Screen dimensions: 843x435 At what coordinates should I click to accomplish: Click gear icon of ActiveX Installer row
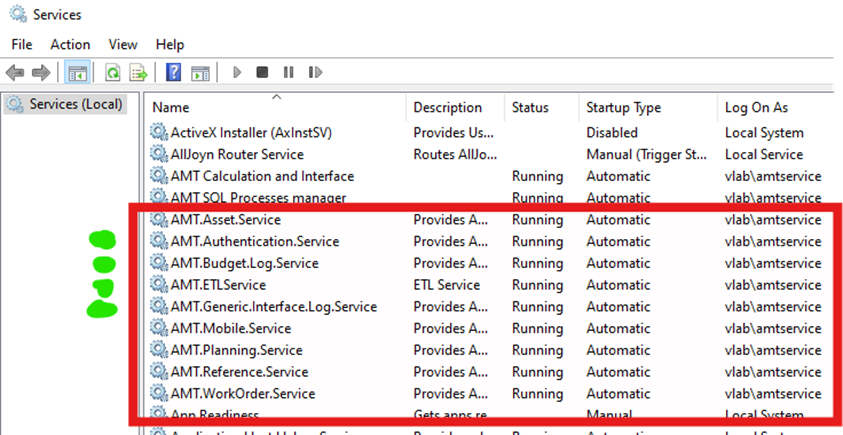click(x=159, y=132)
